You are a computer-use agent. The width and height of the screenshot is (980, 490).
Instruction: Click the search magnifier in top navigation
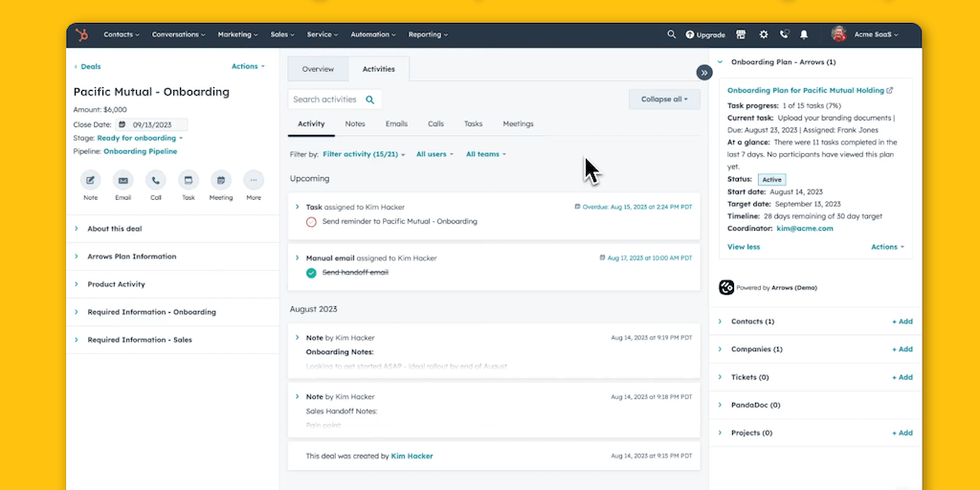pos(671,34)
